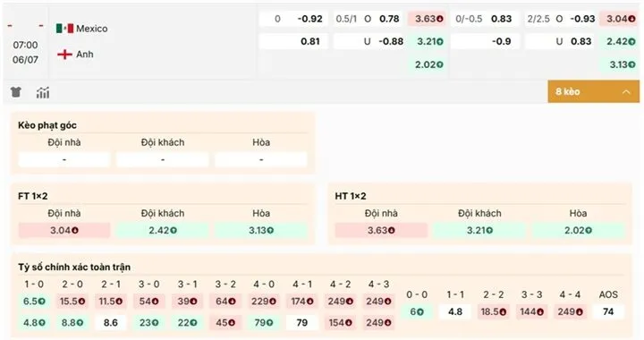The image size is (644, 340).
Task: Pick 8.6 odds under 2-1 column
Action: (110, 323)
